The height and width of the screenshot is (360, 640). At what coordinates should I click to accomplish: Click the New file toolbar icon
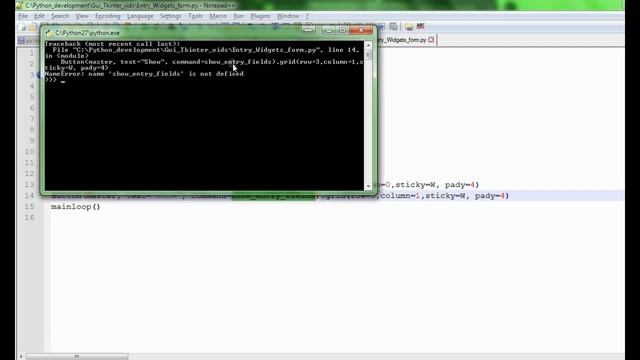click(x=23, y=28)
